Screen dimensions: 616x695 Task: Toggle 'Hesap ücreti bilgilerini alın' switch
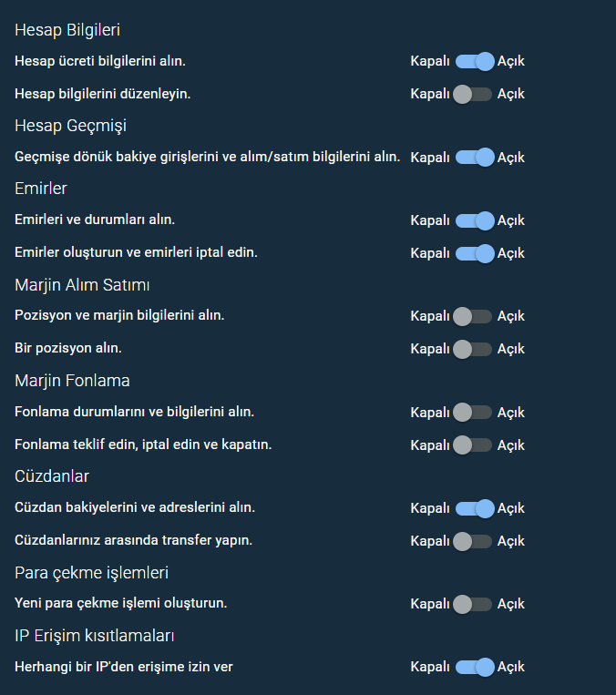pyautogui.click(x=474, y=62)
